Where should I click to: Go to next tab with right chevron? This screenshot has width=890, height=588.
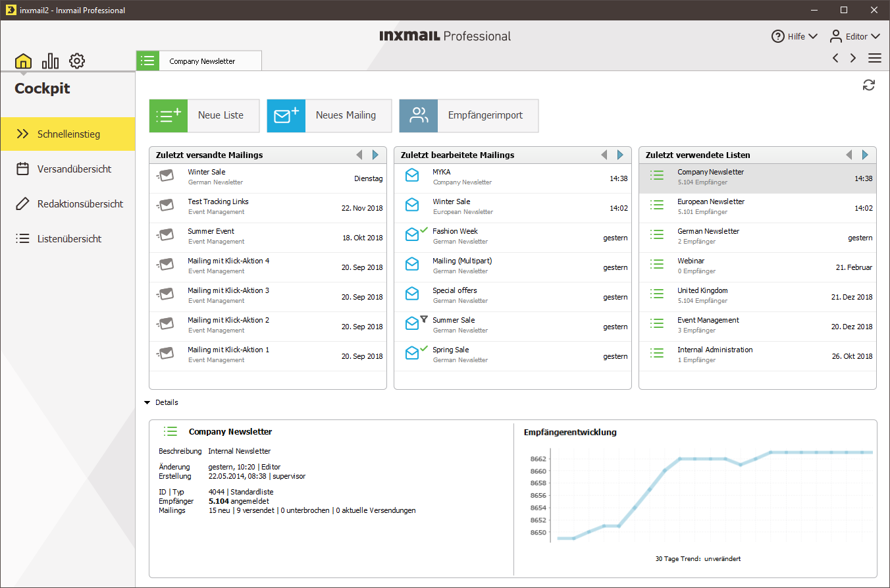pos(853,58)
